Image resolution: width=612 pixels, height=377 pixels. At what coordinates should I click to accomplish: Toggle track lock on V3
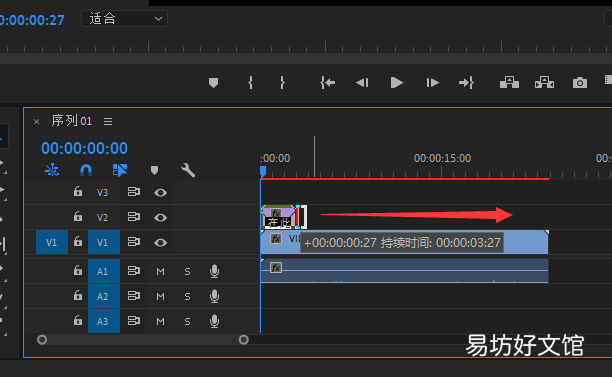point(78,192)
